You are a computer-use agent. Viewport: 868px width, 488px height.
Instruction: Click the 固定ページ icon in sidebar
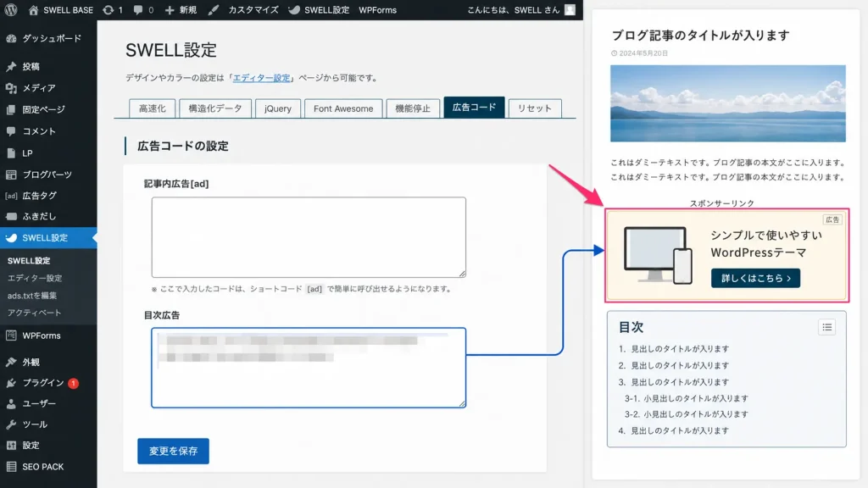[11, 109]
